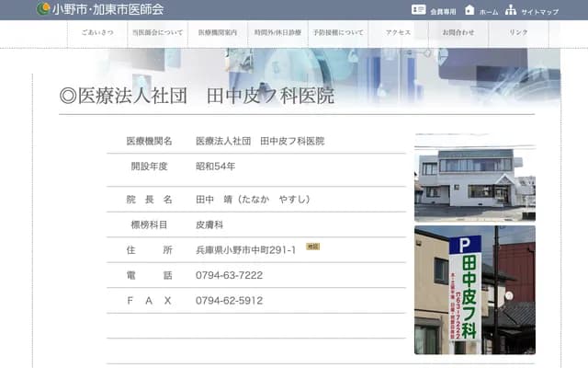588x368 pixels.
Task: Open the ごあいさつ menu item
Action: (96, 32)
